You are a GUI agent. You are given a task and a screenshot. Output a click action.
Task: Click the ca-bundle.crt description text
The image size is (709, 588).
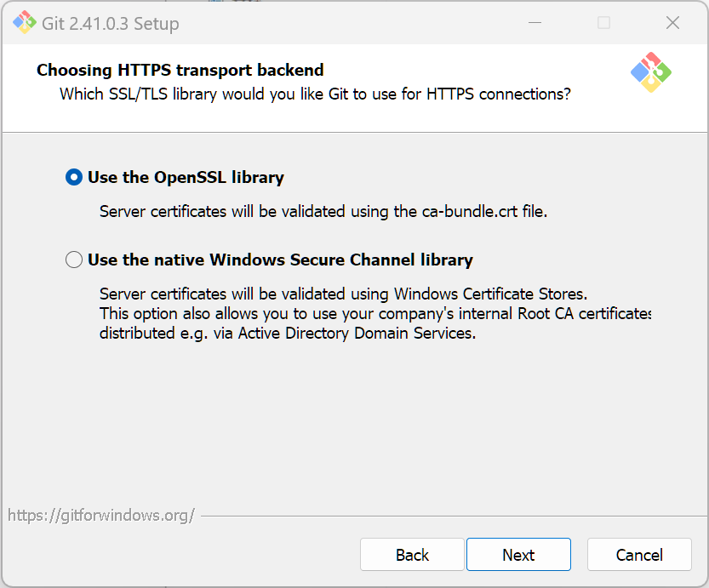pos(323,211)
